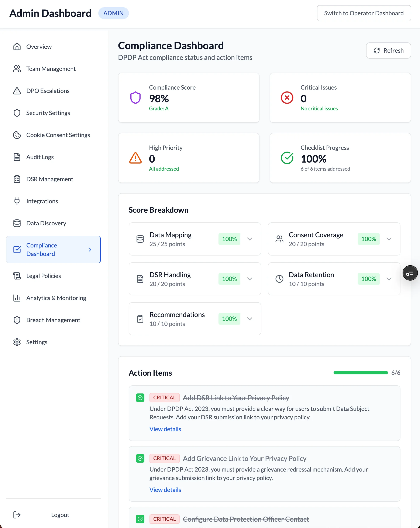Open Security Settings using the shield icon

tap(17, 113)
